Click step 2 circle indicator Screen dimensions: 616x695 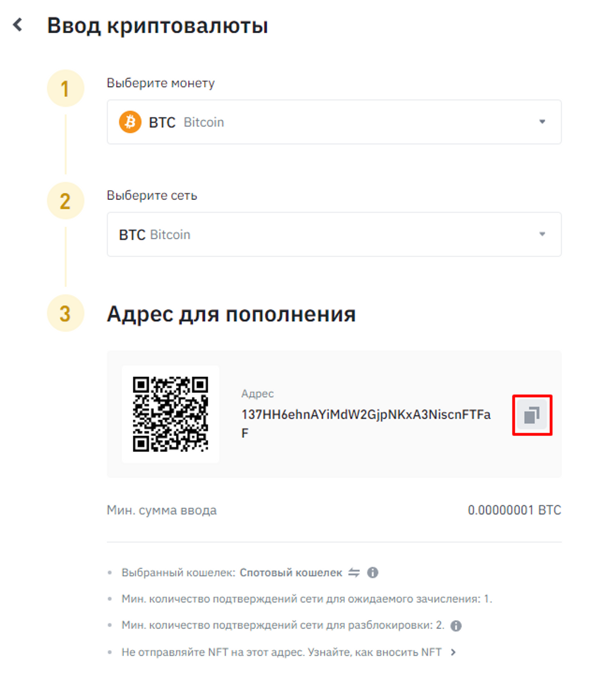[66, 201]
